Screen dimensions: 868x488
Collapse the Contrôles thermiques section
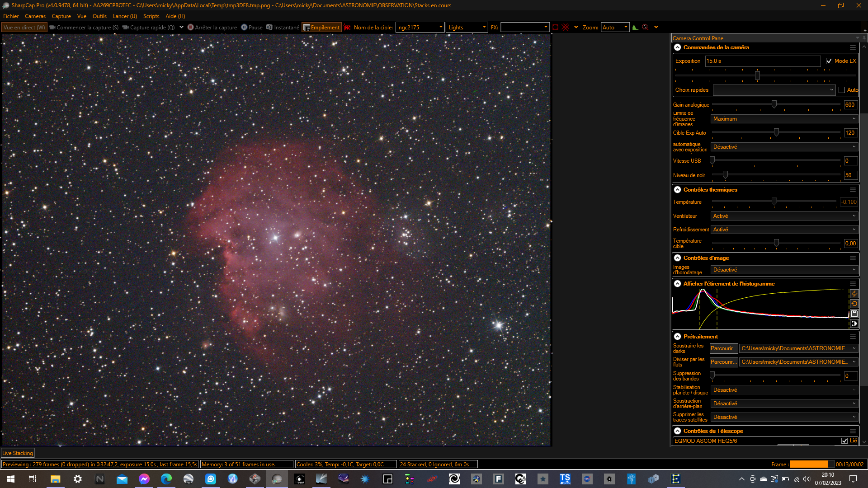pyautogui.click(x=677, y=190)
